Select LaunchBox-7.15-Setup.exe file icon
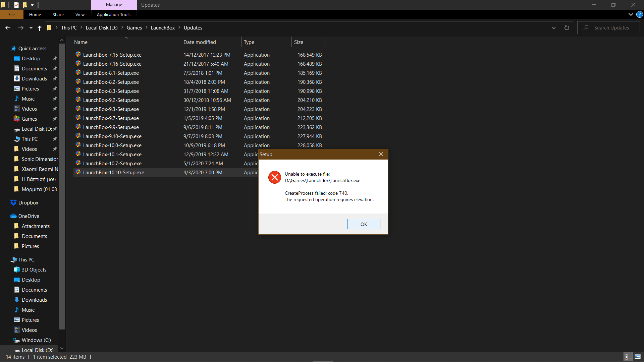 click(x=78, y=54)
